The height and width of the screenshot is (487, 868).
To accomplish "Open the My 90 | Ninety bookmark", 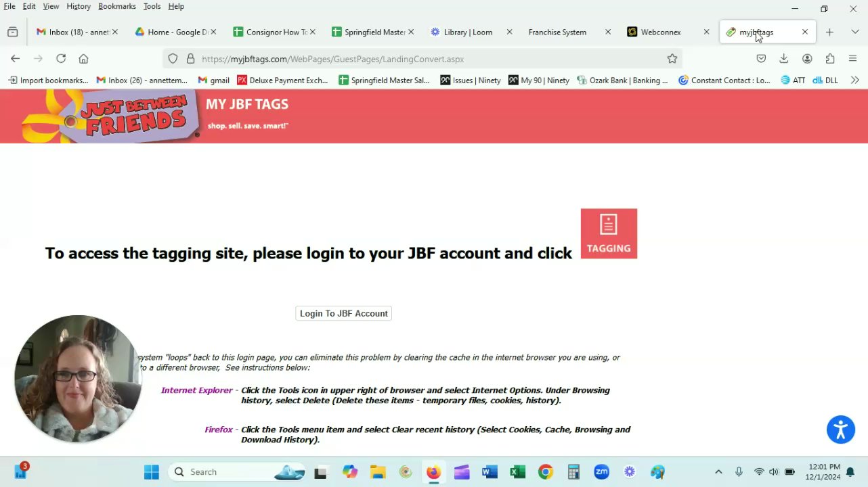I will pos(539,80).
